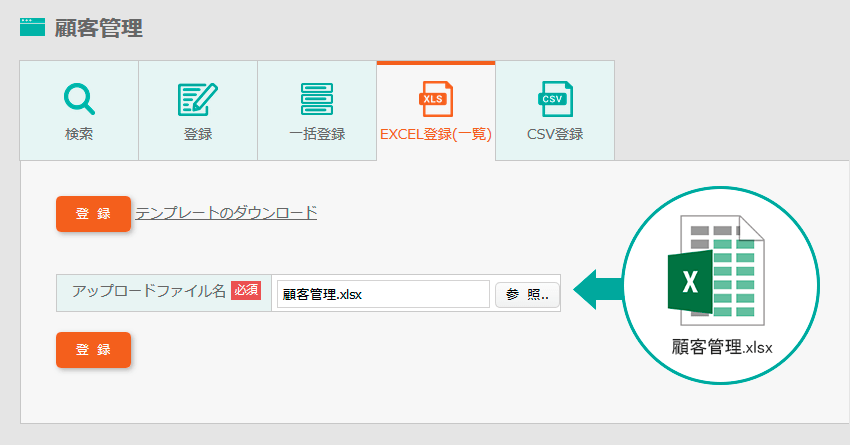Select the EXCEL登録(一覧) tab label

(x=436, y=134)
